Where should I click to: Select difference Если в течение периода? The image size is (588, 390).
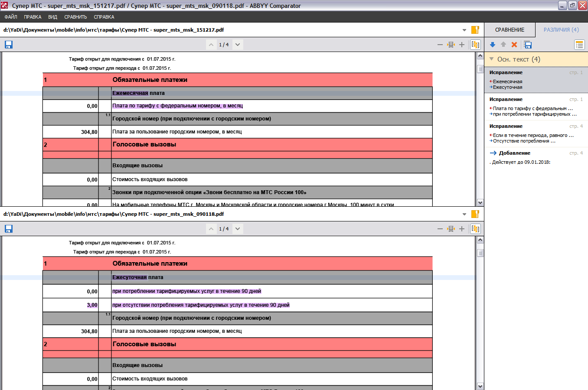point(536,133)
